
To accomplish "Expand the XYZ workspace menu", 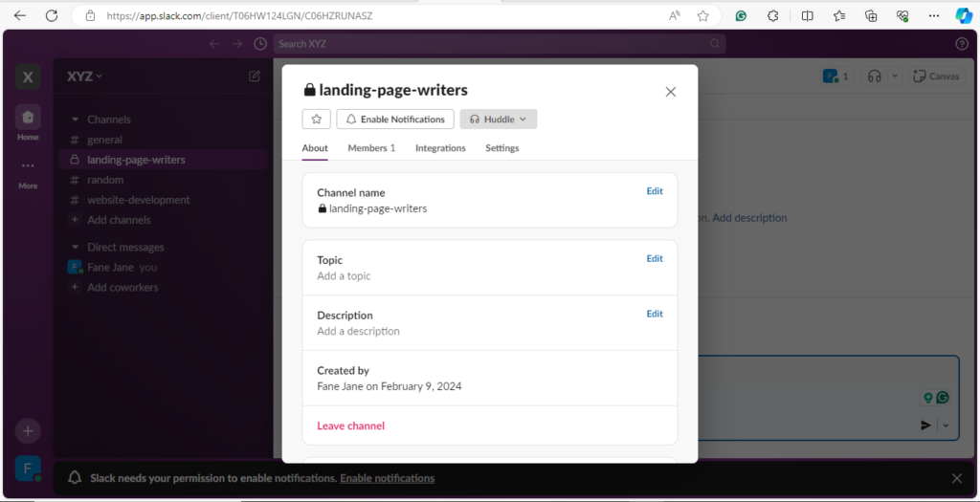I will tap(85, 76).
